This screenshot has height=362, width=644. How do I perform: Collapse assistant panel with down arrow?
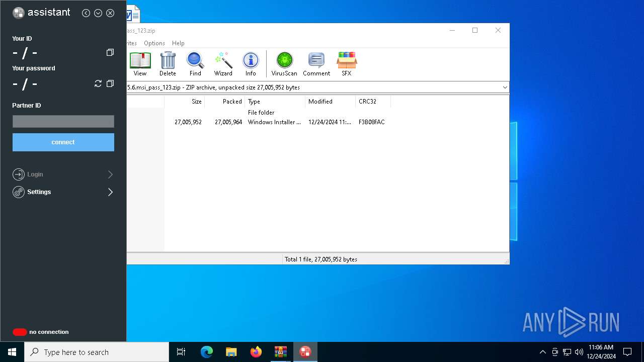point(98,13)
